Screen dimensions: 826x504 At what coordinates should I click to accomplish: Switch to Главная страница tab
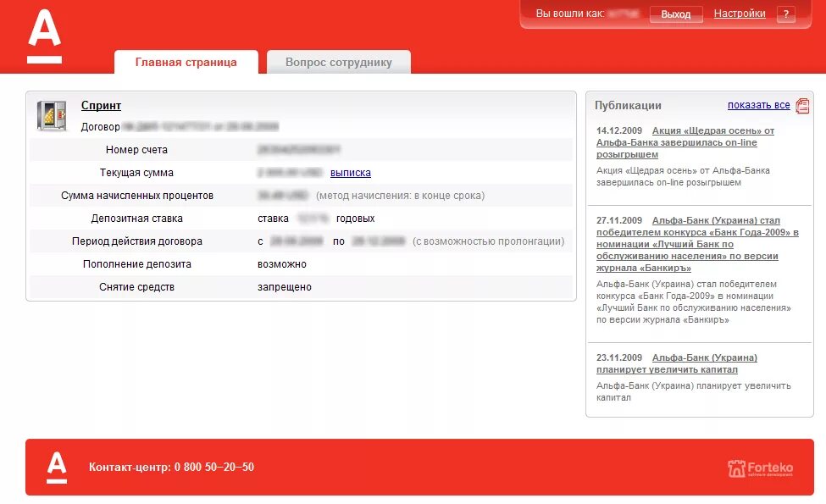click(x=186, y=62)
